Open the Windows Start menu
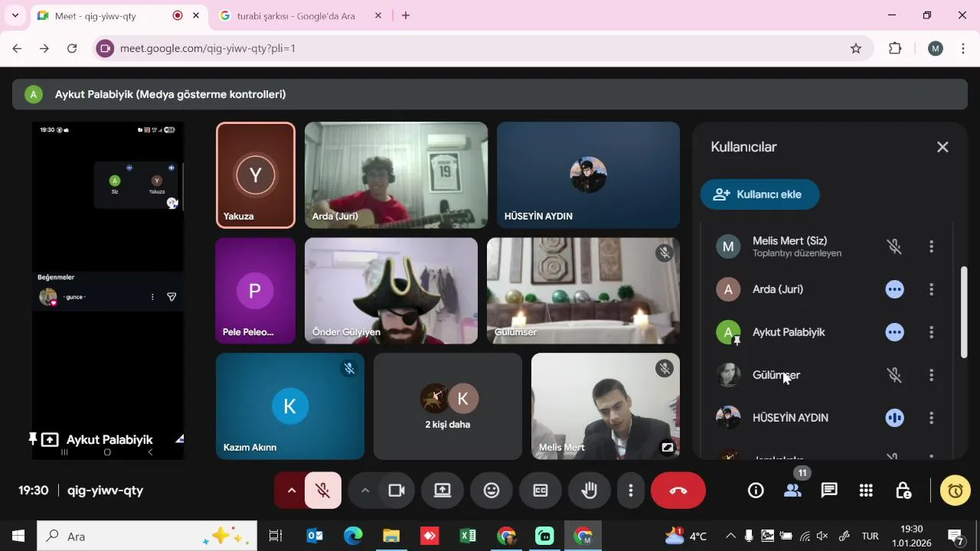This screenshot has height=551, width=980. click(18, 536)
